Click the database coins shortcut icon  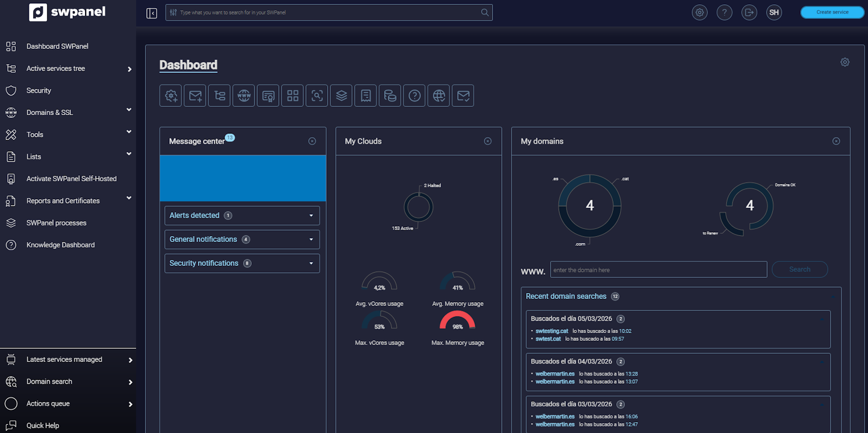click(x=390, y=96)
